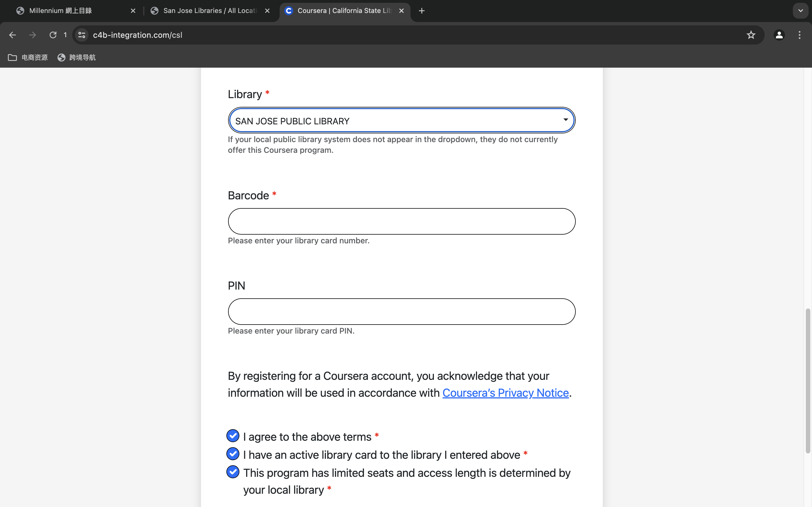Close the Millennium 網上目錄 tab
This screenshot has width=812, height=507.
133,11
